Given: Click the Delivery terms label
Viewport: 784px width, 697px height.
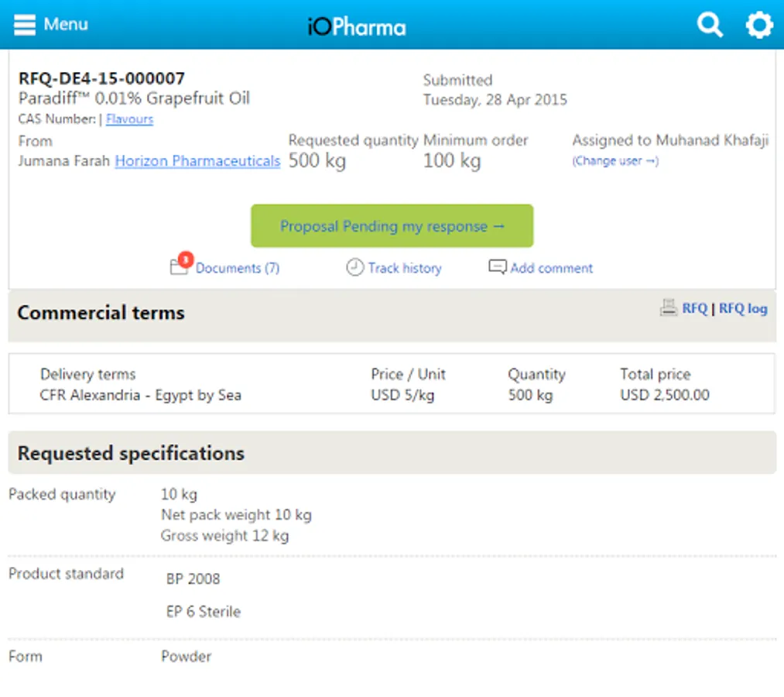Looking at the screenshot, I should [x=88, y=374].
